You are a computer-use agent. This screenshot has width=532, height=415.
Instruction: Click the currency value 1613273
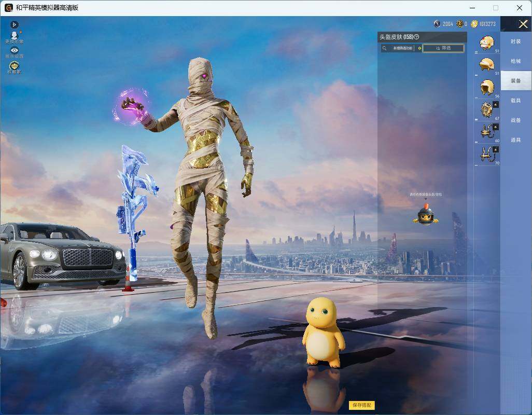[x=487, y=24]
